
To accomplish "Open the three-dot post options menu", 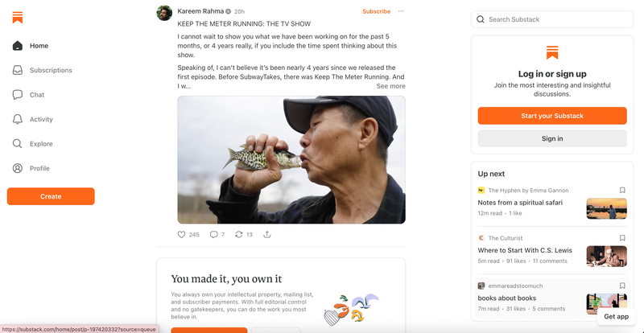I will click(x=401, y=11).
